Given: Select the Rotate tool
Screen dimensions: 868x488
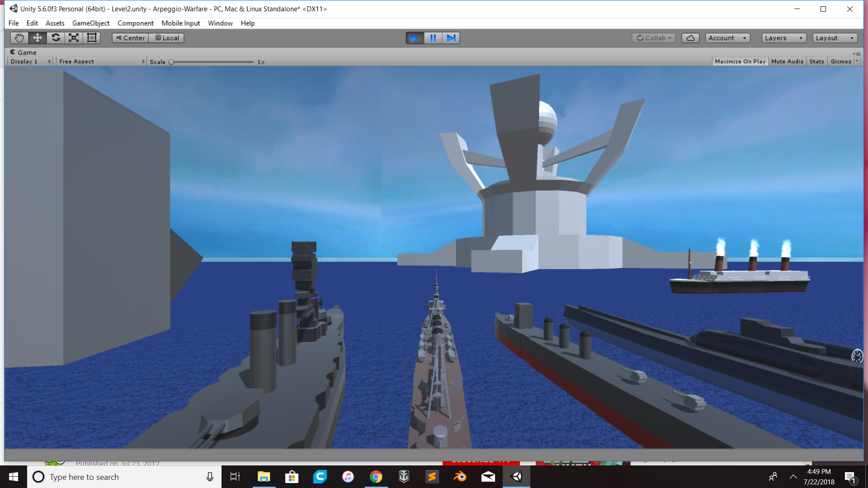Looking at the screenshot, I should tap(56, 38).
